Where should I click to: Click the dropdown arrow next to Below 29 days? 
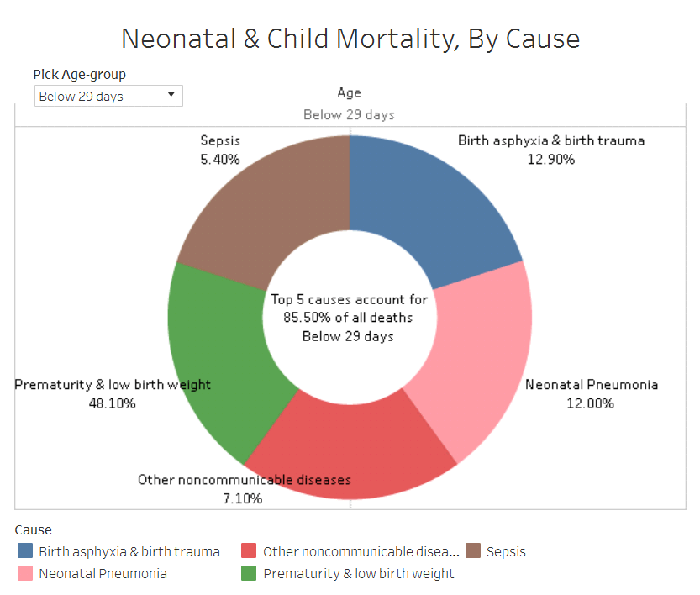171,95
